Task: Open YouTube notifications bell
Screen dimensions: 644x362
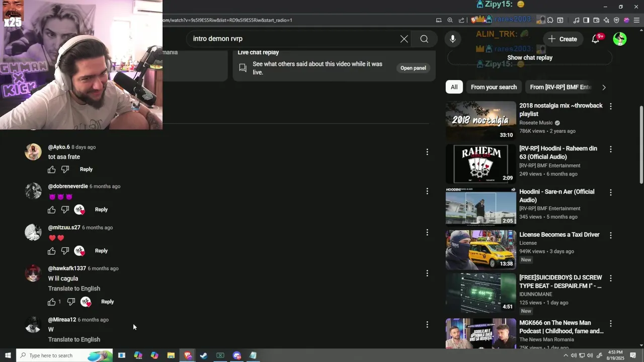Action: point(596,39)
